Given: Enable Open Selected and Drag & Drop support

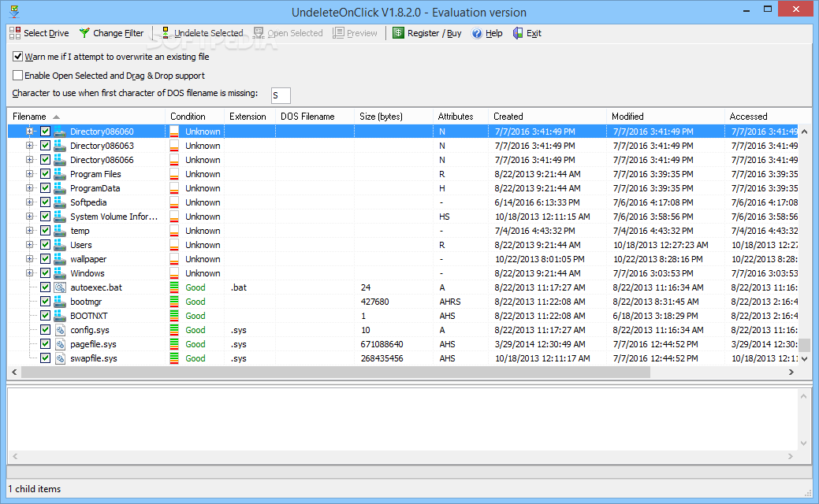Looking at the screenshot, I should 18,75.
